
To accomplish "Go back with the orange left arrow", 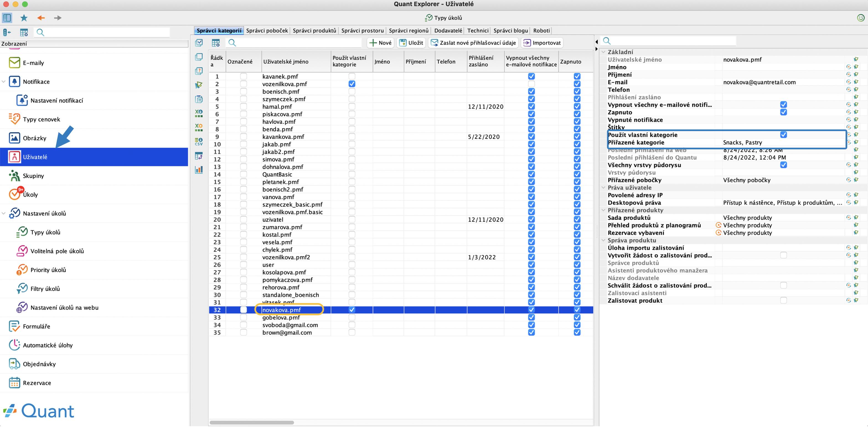I will point(41,17).
